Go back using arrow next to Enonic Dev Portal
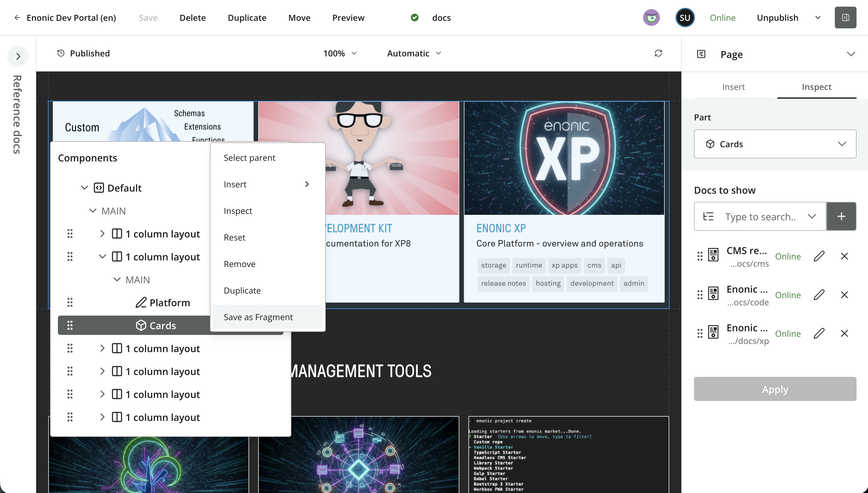This screenshot has height=493, width=868. click(17, 17)
